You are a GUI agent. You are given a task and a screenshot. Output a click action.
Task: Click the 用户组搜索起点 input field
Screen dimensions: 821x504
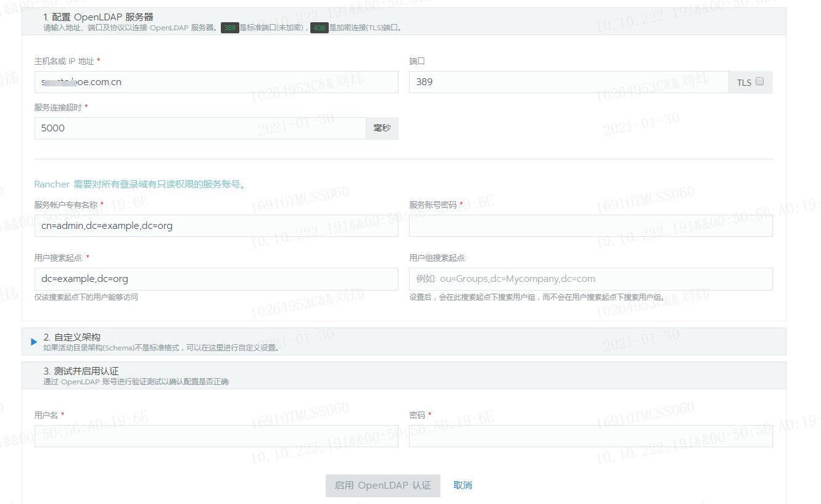(591, 279)
